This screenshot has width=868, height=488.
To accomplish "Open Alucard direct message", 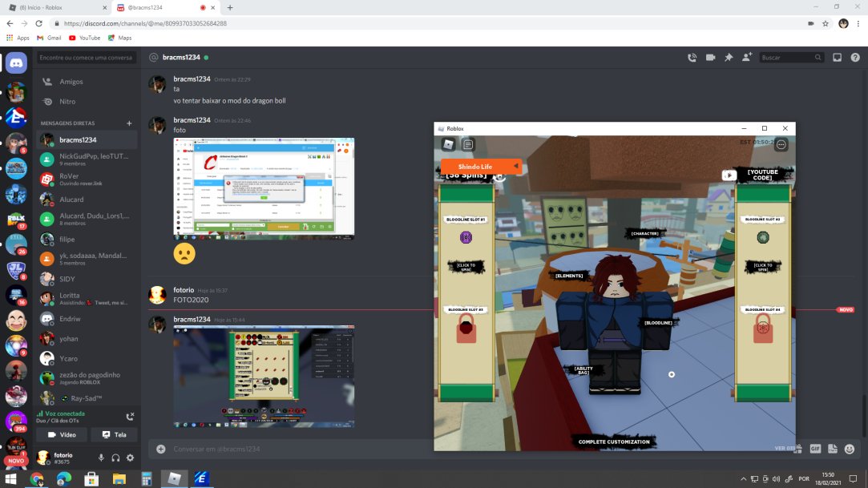I will click(87, 200).
